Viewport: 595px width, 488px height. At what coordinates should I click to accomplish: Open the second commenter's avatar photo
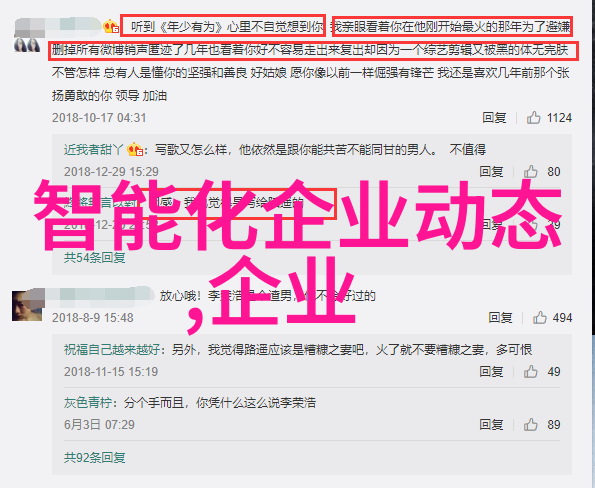coord(27,305)
